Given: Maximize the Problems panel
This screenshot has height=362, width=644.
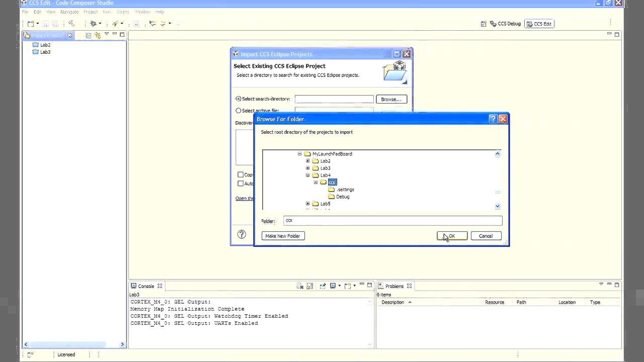Looking at the screenshot, I should click(617, 285).
